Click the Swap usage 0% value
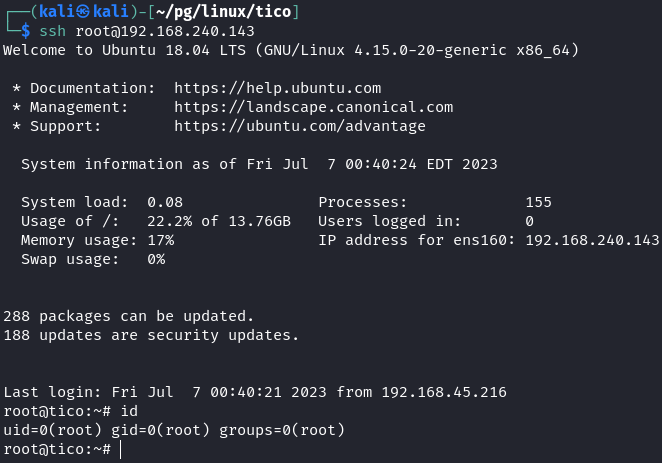Image resolution: width=662 pixels, height=463 pixels. coord(155,259)
